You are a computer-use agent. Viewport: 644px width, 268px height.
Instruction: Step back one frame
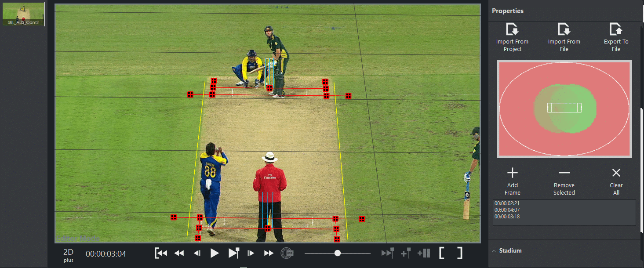[x=197, y=253]
